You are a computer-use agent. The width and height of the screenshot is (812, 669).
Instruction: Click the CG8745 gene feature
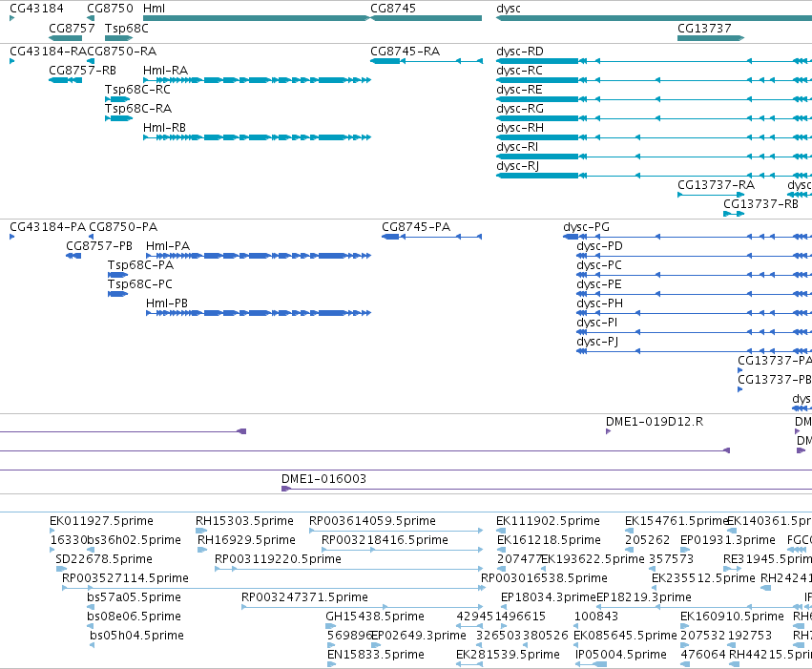point(427,18)
